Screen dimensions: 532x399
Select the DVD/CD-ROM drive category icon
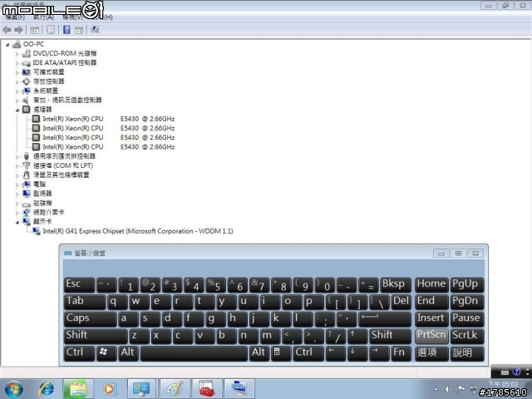tap(26, 53)
